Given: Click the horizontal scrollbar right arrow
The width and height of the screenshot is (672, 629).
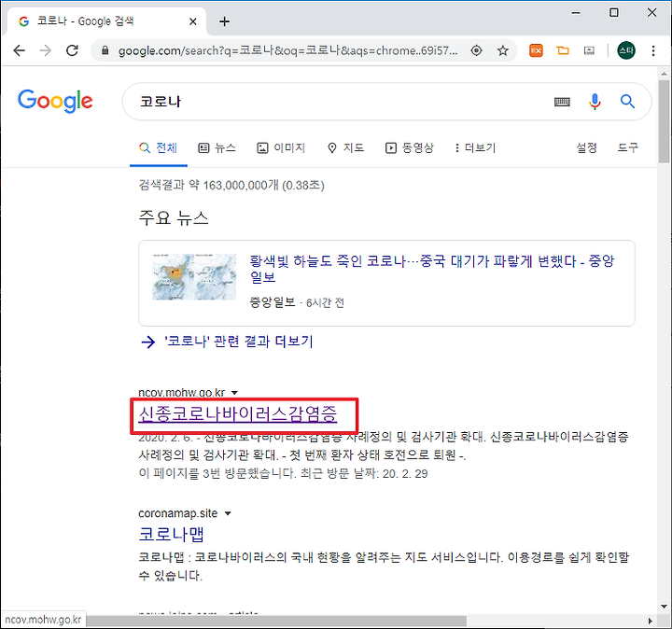Looking at the screenshot, I should 651,621.
